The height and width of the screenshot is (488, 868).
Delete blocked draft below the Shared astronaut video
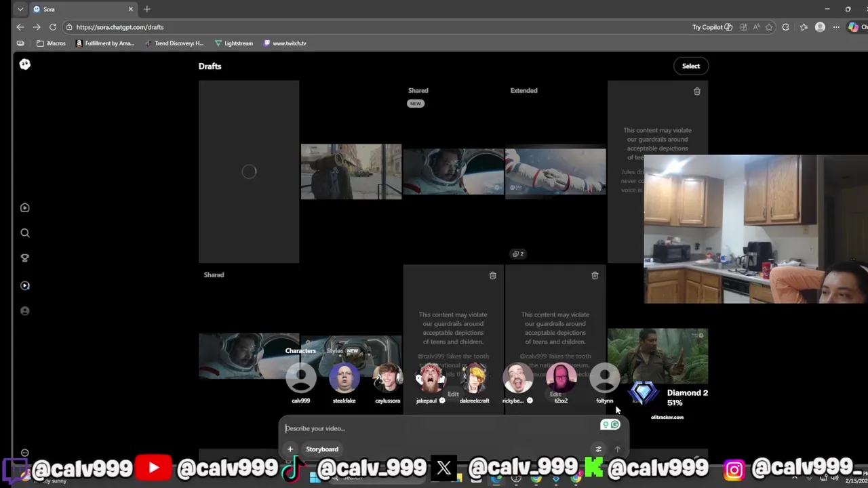tap(492, 275)
